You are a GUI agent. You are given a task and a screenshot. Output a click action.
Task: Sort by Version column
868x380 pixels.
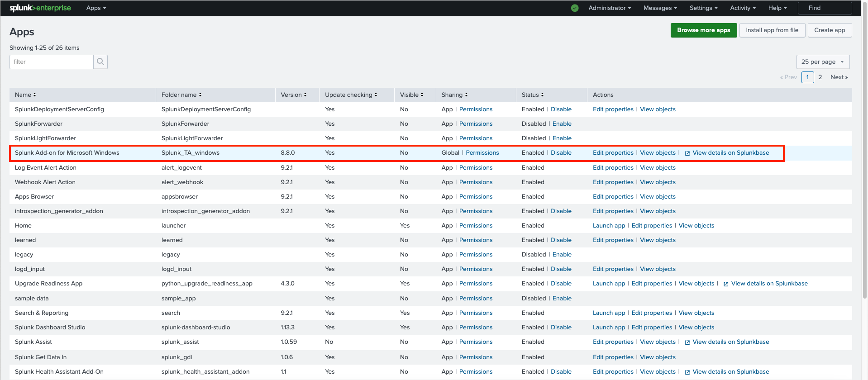pyautogui.click(x=294, y=95)
